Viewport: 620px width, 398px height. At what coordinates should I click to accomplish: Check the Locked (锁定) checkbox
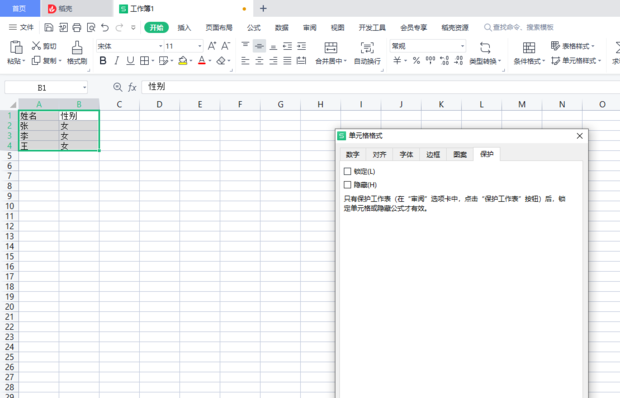point(348,171)
